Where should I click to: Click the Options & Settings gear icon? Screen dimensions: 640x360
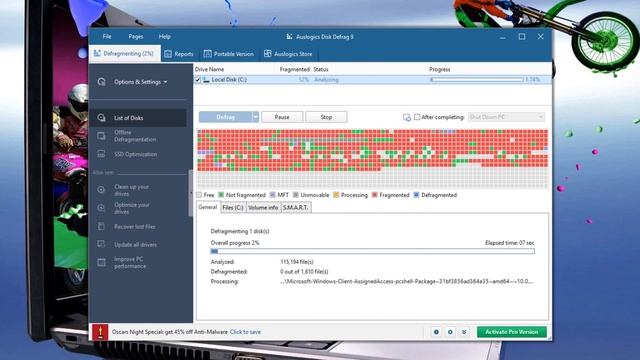[x=102, y=82]
